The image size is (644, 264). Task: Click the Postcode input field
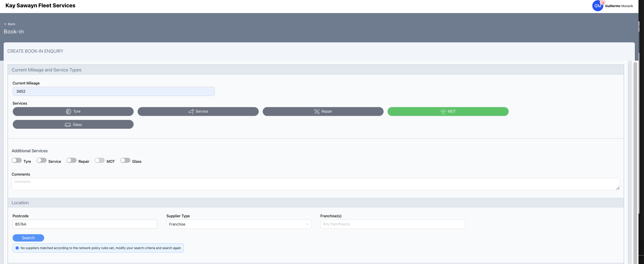(85, 224)
